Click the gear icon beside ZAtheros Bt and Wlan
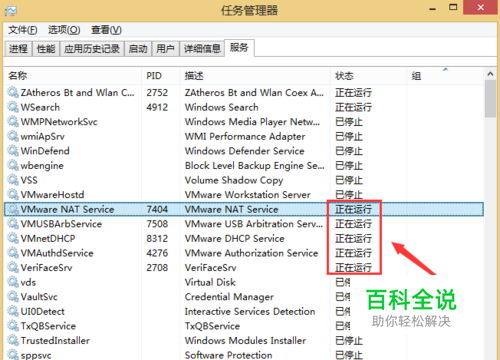Viewport: 500px width, 360px height. (13, 92)
